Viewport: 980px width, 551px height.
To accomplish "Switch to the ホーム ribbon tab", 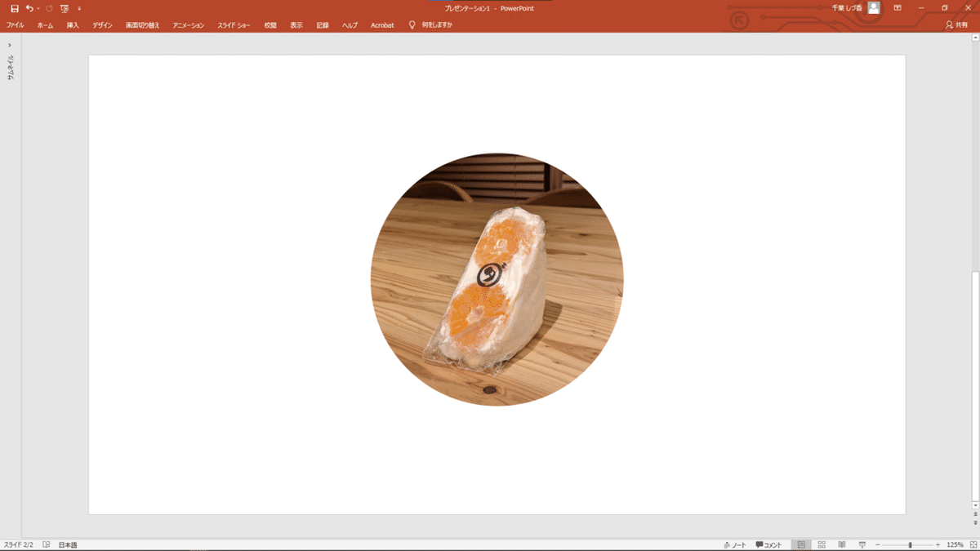I will point(45,25).
